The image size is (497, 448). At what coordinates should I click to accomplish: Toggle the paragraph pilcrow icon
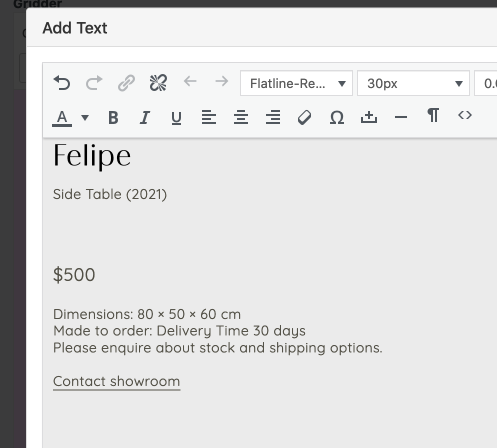point(433,115)
